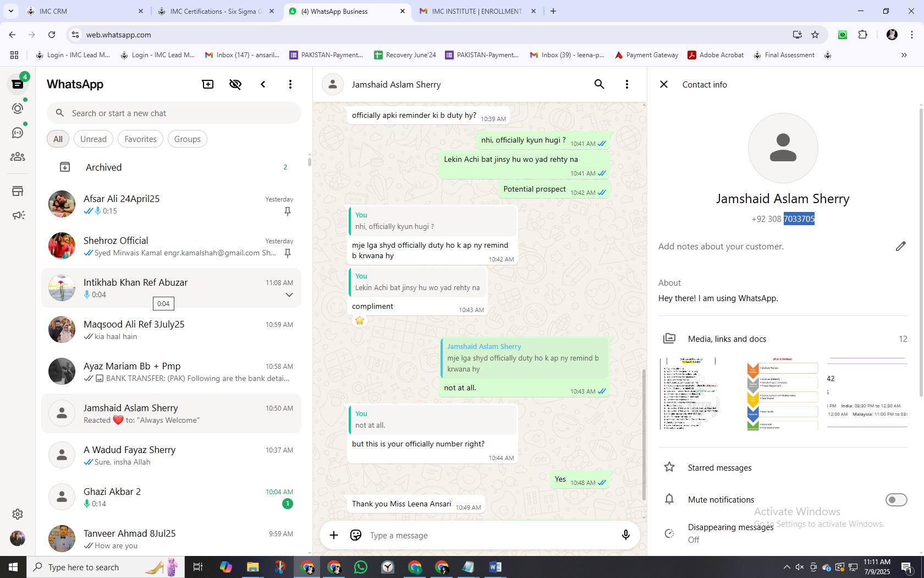
Task: Reload the page
Action: coord(52,35)
